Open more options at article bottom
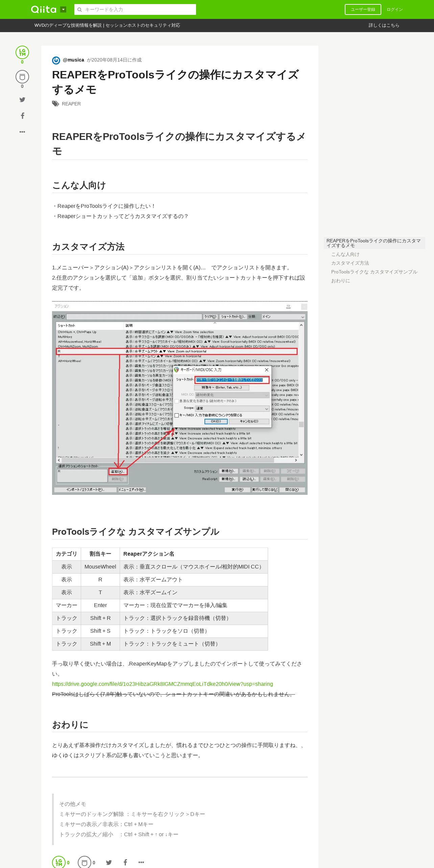Screen dimensions: 434x868 141,863
